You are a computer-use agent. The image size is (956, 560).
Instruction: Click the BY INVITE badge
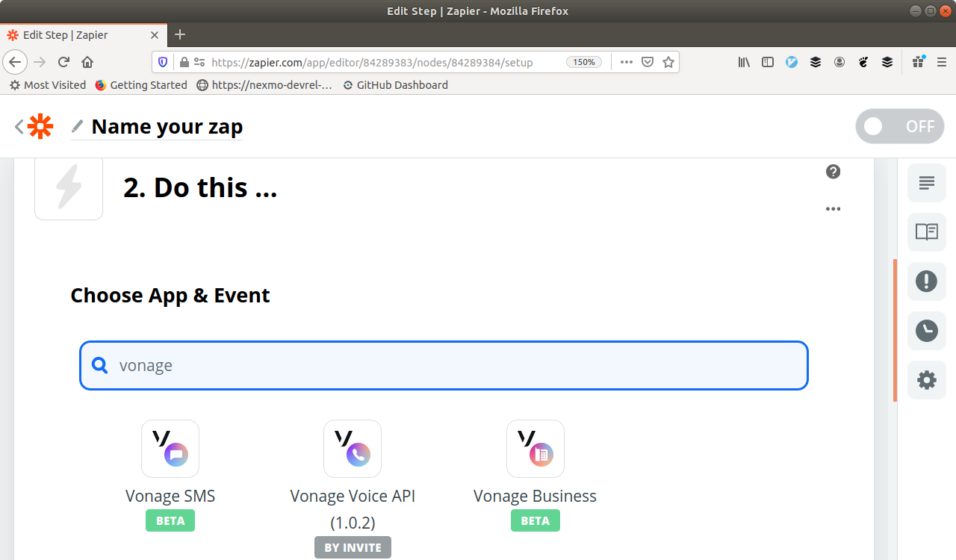353,547
